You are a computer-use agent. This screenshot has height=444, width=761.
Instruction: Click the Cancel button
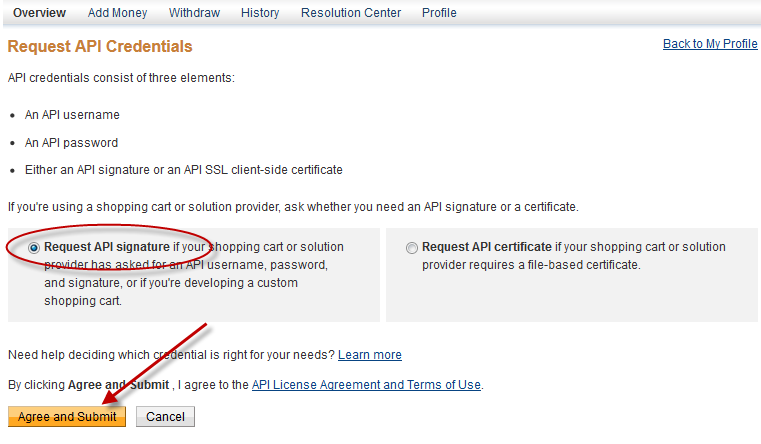(165, 416)
